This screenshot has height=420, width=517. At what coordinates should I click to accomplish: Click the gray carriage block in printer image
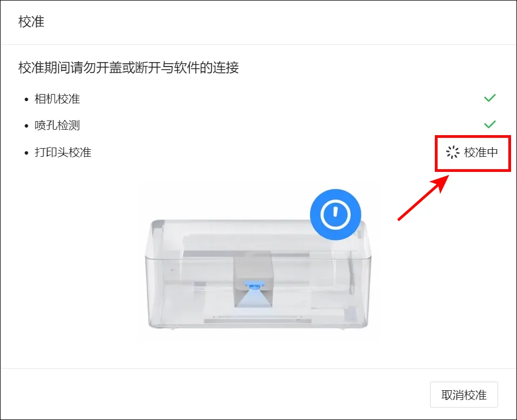tap(253, 269)
